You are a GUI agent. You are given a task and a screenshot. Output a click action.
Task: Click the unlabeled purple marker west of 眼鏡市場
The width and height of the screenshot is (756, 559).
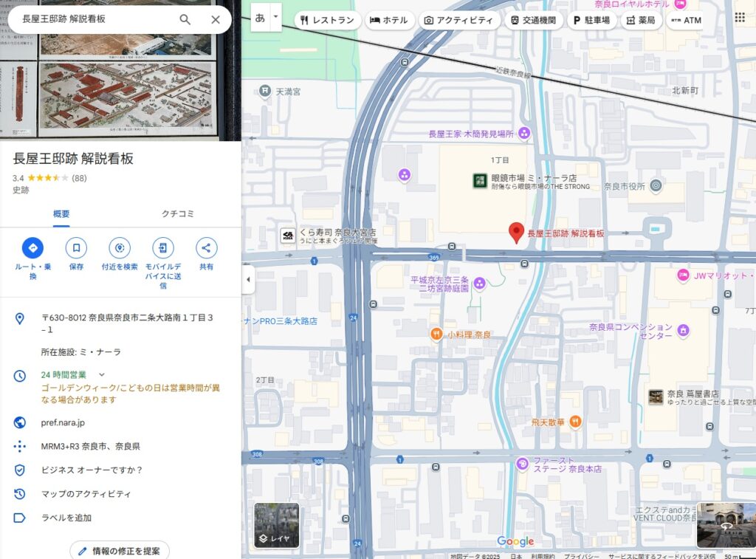coord(405,174)
